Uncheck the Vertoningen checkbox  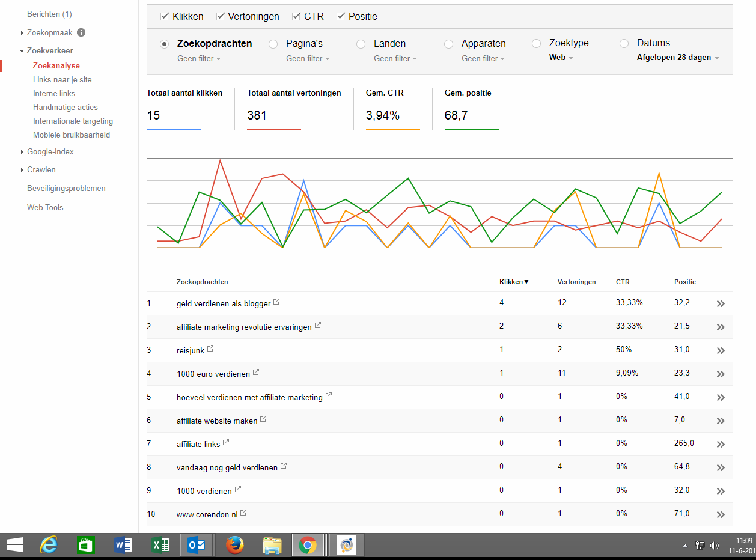pos(220,16)
